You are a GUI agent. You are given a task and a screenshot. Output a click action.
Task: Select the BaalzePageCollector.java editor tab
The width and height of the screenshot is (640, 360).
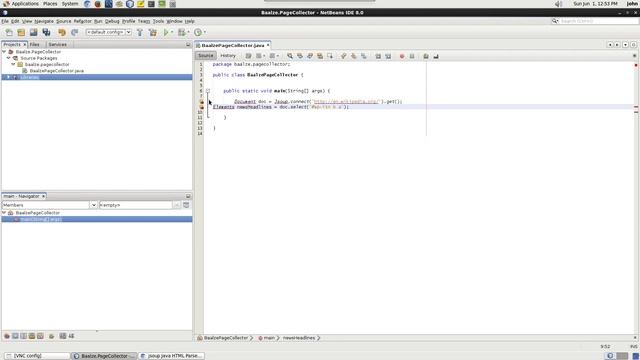click(x=233, y=45)
